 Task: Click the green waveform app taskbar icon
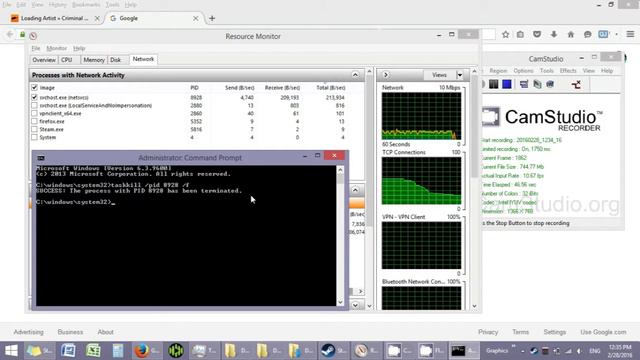[x=176, y=351]
